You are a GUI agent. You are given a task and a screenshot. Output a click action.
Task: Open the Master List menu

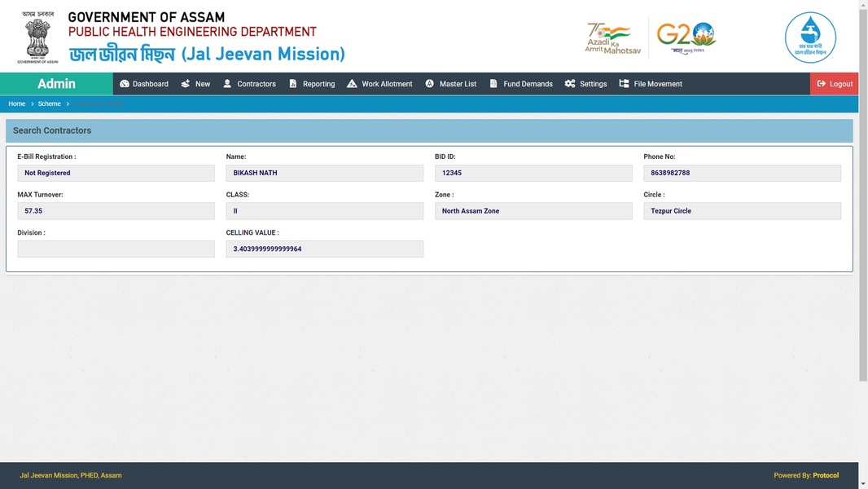[x=451, y=84]
